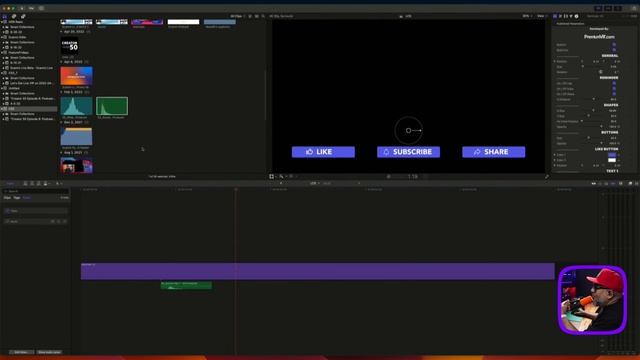
Task: Click the viewer play button
Action: (389, 176)
